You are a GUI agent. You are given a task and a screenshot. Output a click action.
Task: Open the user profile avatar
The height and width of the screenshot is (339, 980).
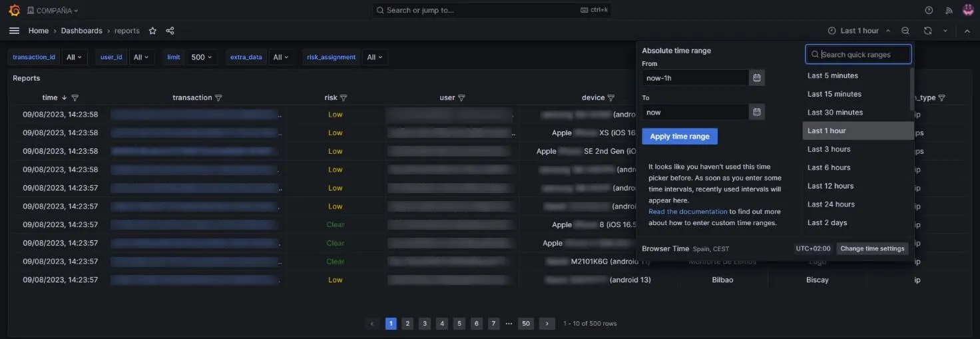coord(968,10)
